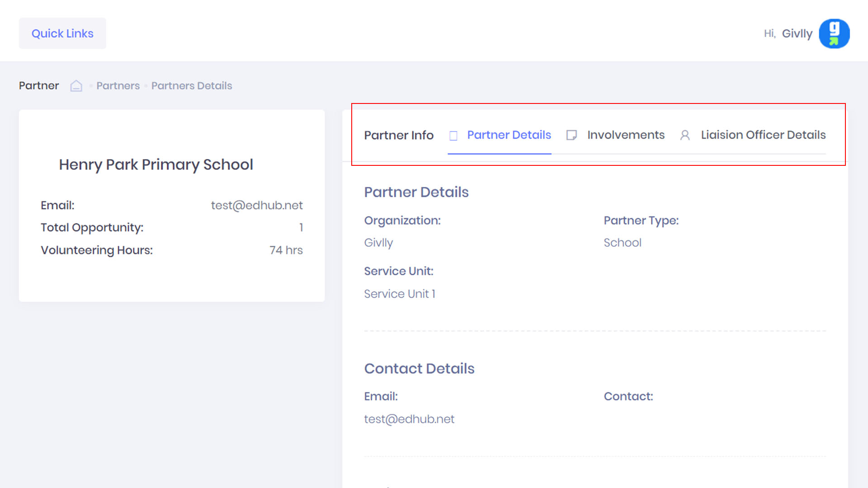Screen dimensions: 868x488
Task: Click the Partner Info heading
Action: coord(399,135)
